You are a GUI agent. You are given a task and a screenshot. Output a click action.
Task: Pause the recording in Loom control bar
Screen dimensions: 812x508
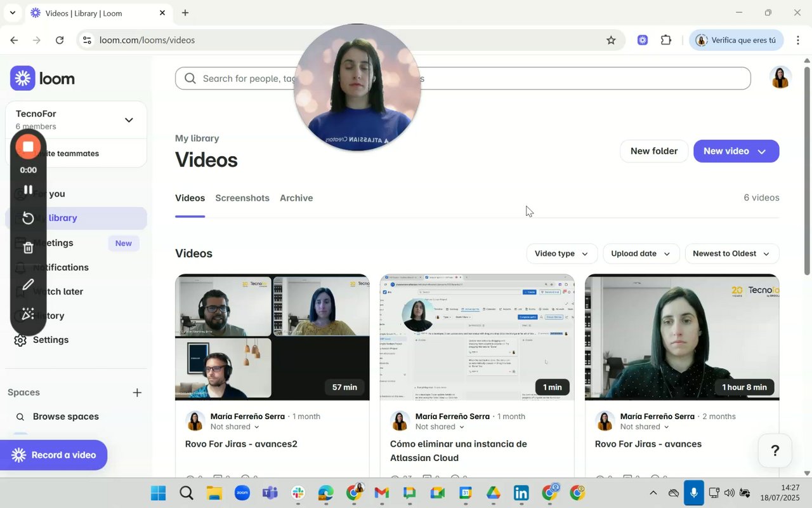pyautogui.click(x=28, y=190)
